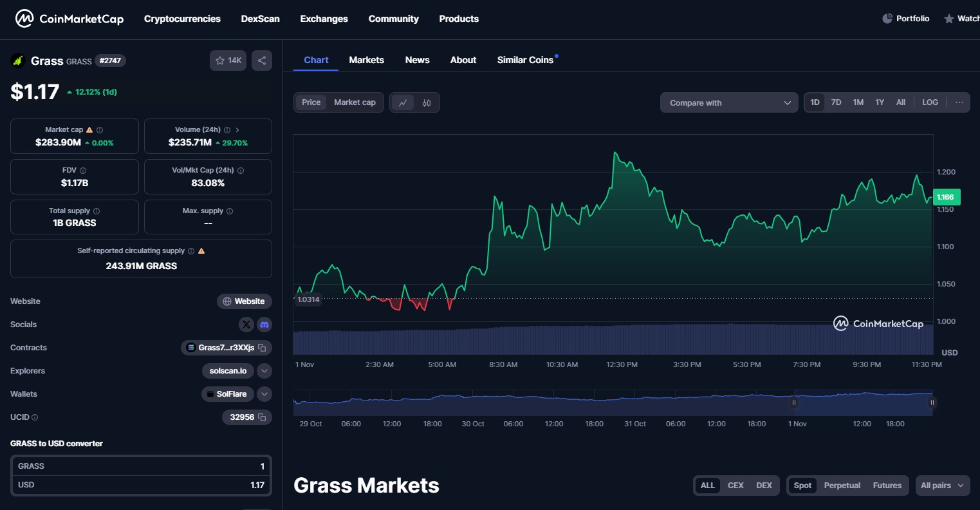This screenshot has width=980, height=510.
Task: Filter markets by Spot
Action: [802, 486]
